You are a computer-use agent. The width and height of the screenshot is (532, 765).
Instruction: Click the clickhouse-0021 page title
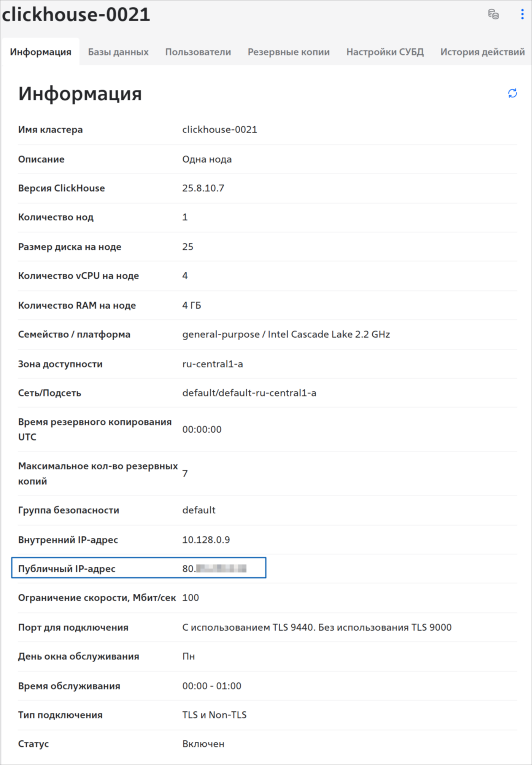[76, 14]
